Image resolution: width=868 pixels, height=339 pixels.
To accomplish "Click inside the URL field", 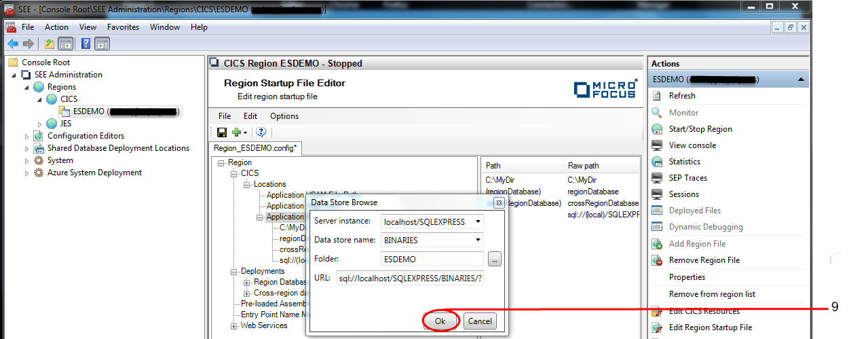I will click(x=409, y=278).
